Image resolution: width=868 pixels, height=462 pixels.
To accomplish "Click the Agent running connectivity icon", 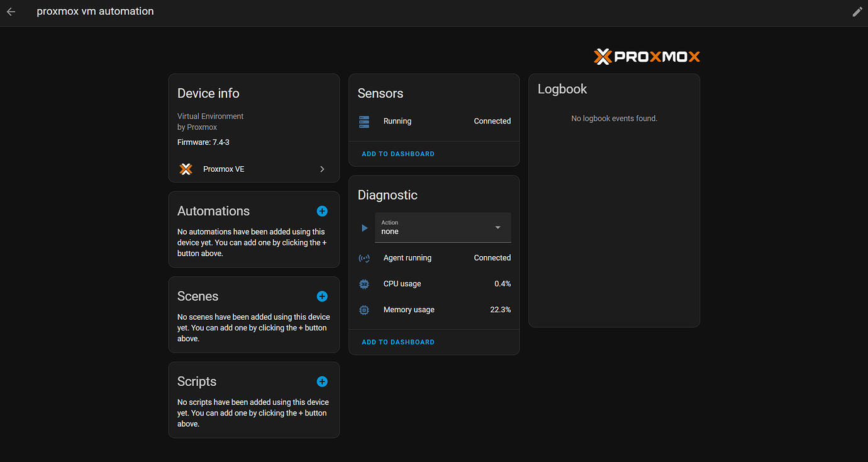I will (364, 258).
